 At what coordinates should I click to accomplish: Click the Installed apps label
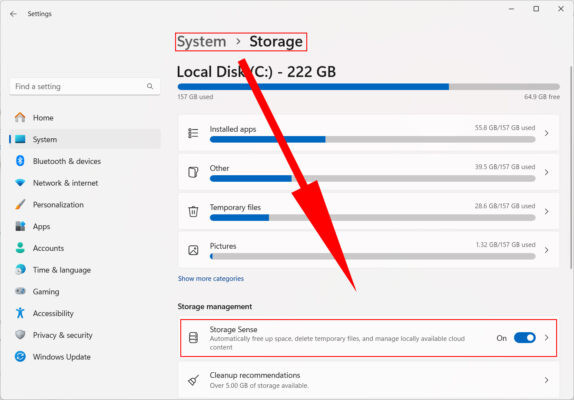coord(233,129)
